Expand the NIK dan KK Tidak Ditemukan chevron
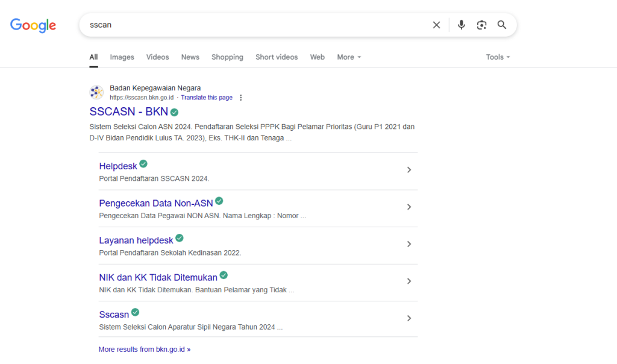This screenshot has height=364, width=617. 409,281
